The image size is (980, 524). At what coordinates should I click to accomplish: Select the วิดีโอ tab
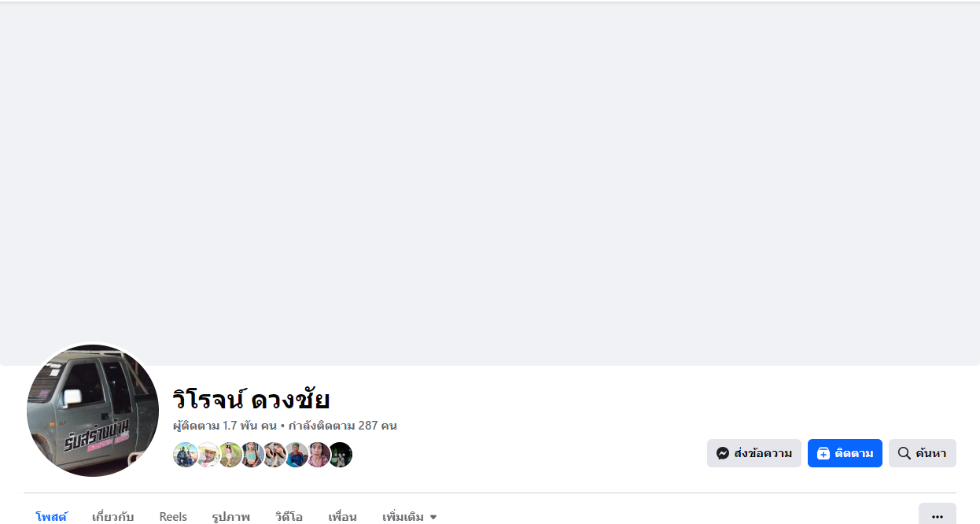point(289,517)
